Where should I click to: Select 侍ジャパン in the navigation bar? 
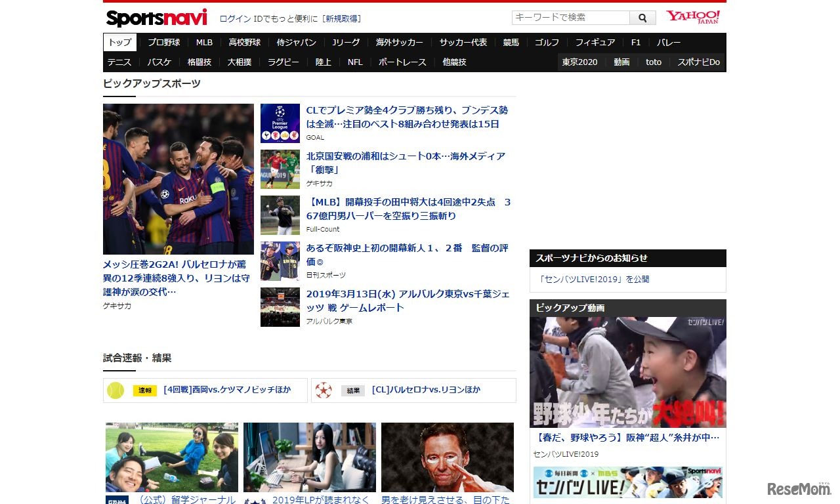(297, 42)
